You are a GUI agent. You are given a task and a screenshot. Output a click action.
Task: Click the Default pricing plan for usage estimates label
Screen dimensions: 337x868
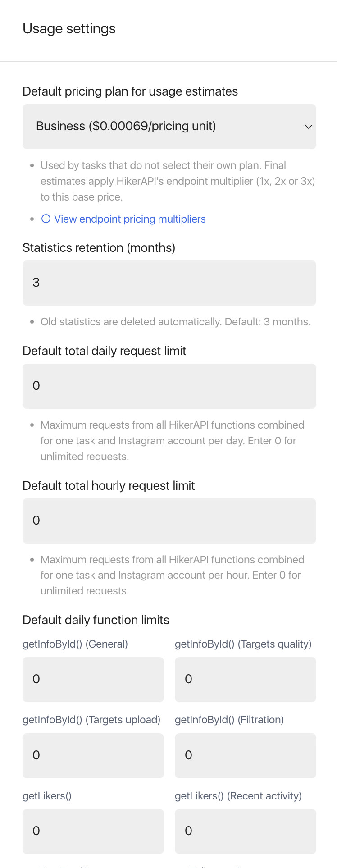(130, 91)
